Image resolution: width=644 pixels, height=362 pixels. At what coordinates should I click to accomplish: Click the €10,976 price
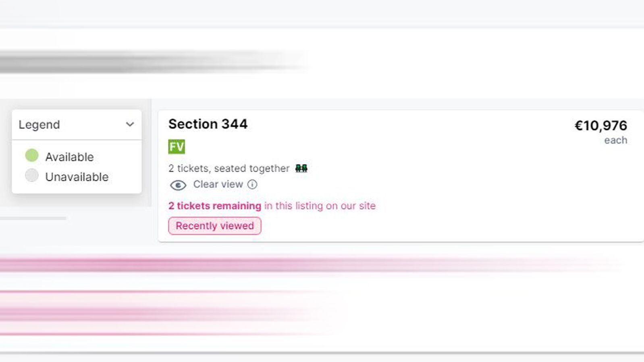(600, 126)
